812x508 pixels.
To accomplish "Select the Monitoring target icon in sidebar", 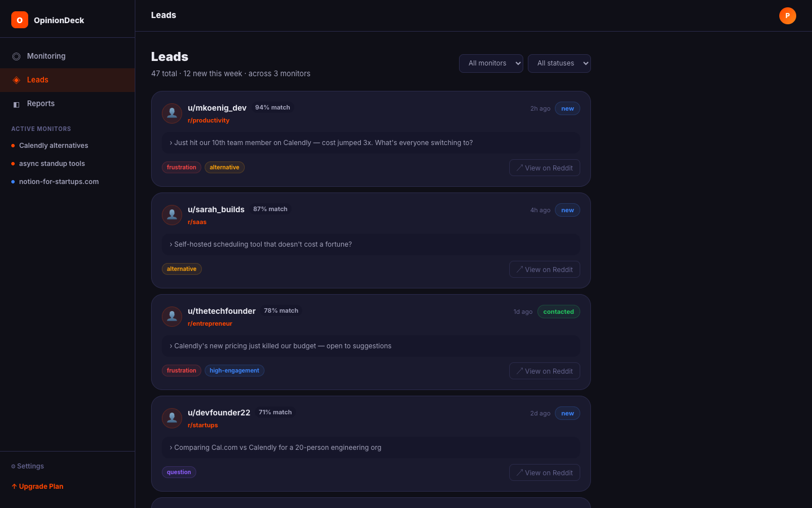I will point(16,56).
